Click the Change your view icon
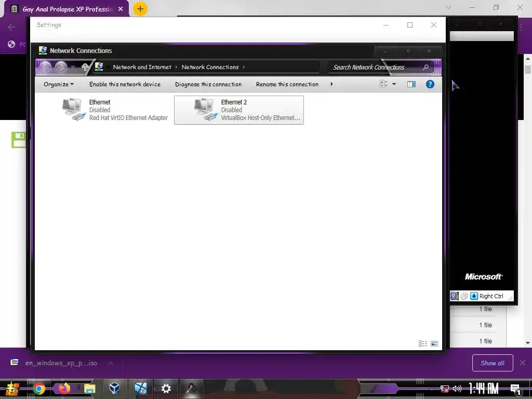Screen dimensions: 532x399 point(384,84)
